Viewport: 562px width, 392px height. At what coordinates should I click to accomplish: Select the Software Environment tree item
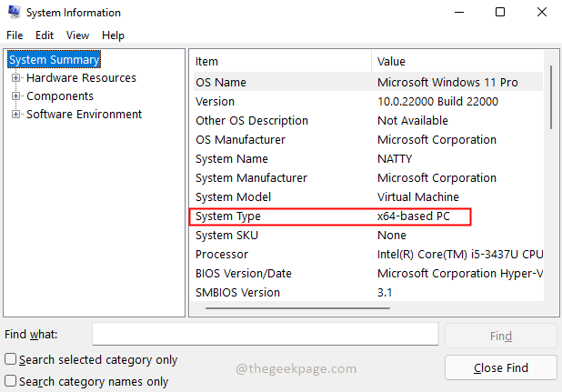[x=85, y=115]
